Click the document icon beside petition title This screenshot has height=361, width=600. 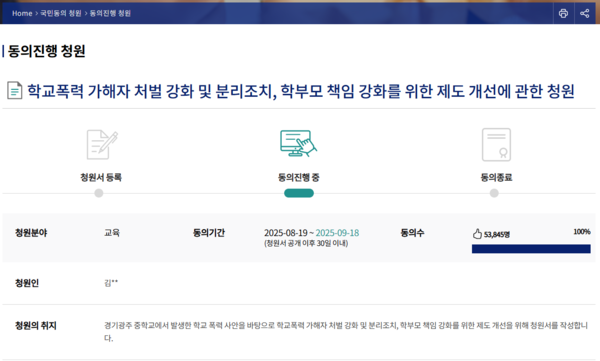pos(15,91)
